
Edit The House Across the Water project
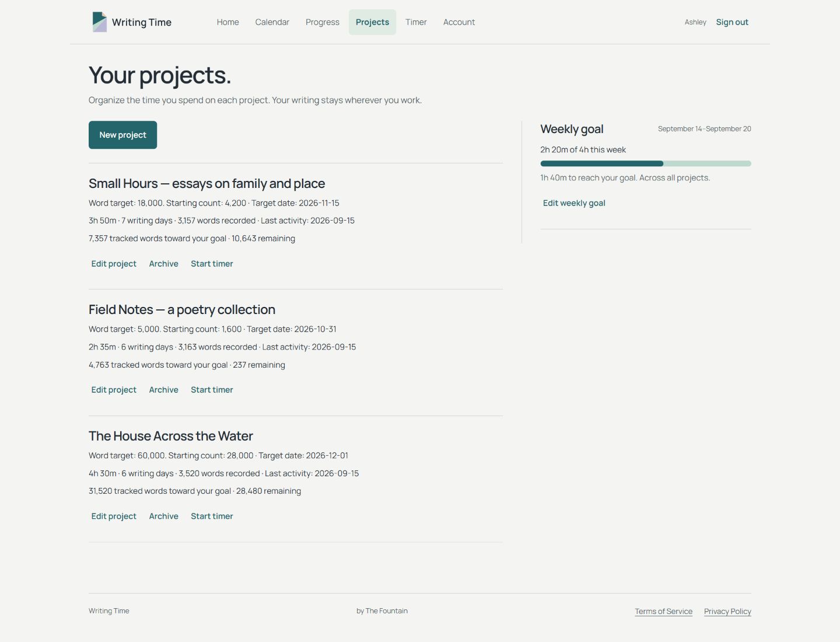tap(114, 517)
